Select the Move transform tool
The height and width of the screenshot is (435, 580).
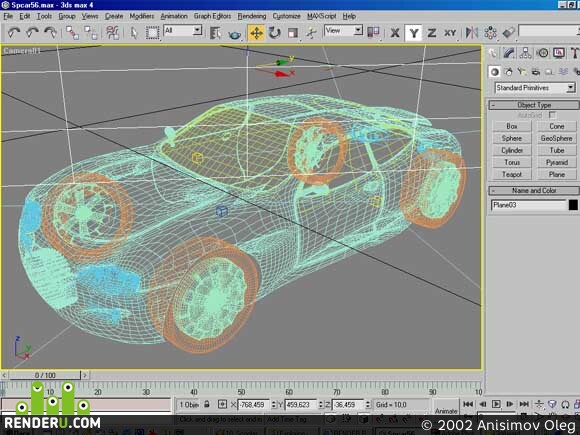tap(256, 33)
